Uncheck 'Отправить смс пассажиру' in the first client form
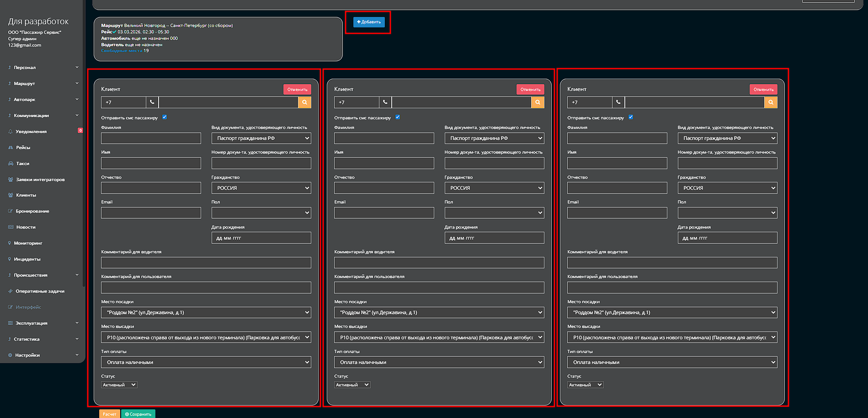 tap(165, 117)
